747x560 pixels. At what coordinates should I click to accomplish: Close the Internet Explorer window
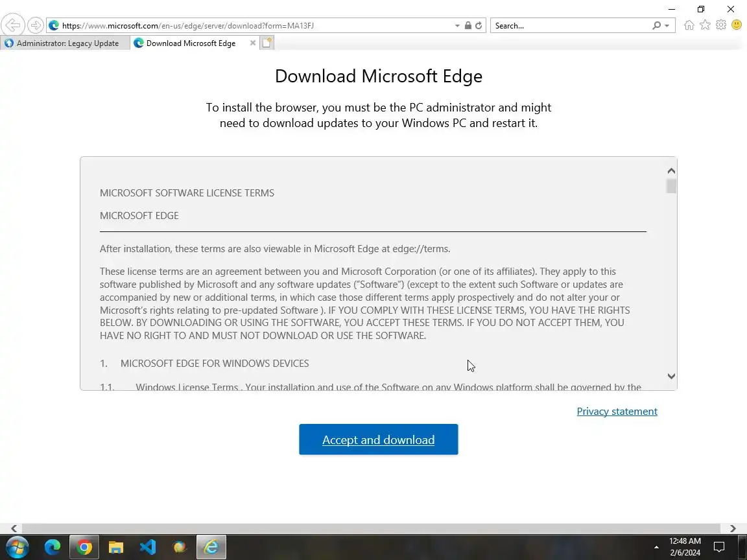point(730,9)
